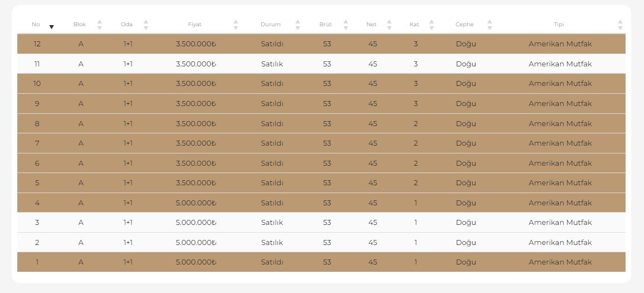Click the sort arrows next to Oda
Viewport: 644px width, 293px height.
pyautogui.click(x=146, y=25)
